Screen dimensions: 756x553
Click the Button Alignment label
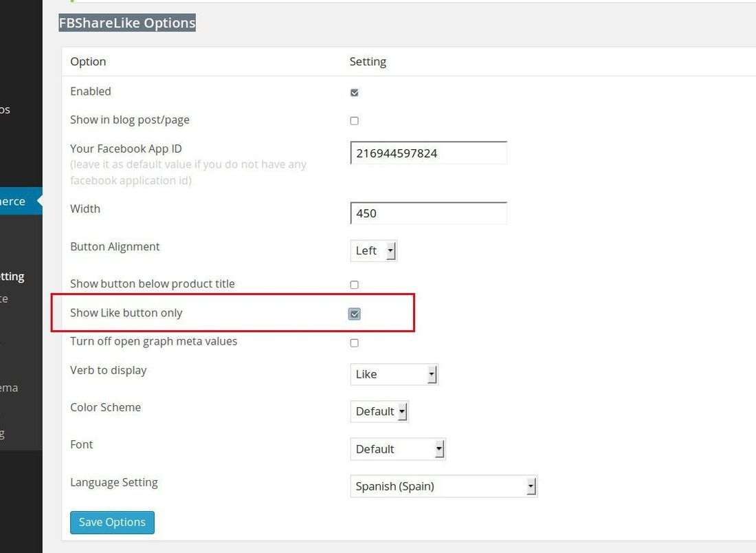pos(115,247)
